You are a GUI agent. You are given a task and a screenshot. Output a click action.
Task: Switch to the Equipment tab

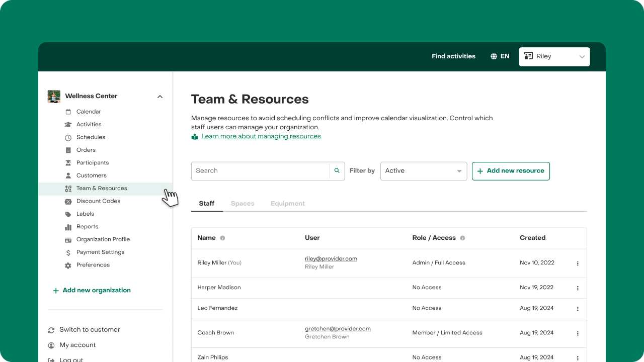[x=288, y=204]
